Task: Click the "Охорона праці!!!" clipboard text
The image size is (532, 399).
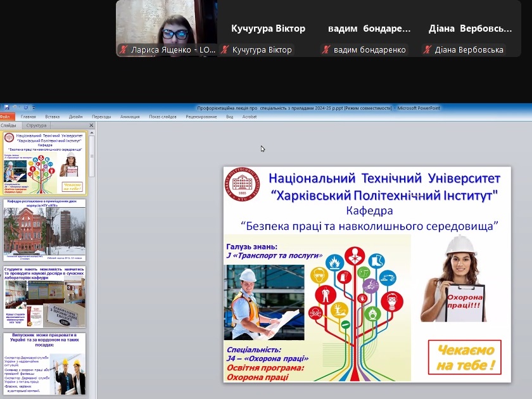Action: click(x=465, y=301)
